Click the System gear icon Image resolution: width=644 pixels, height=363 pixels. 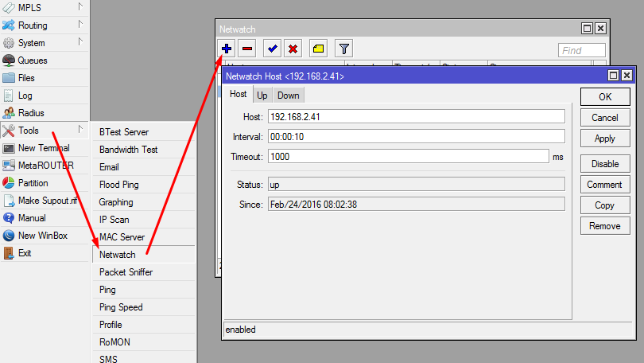click(x=8, y=43)
